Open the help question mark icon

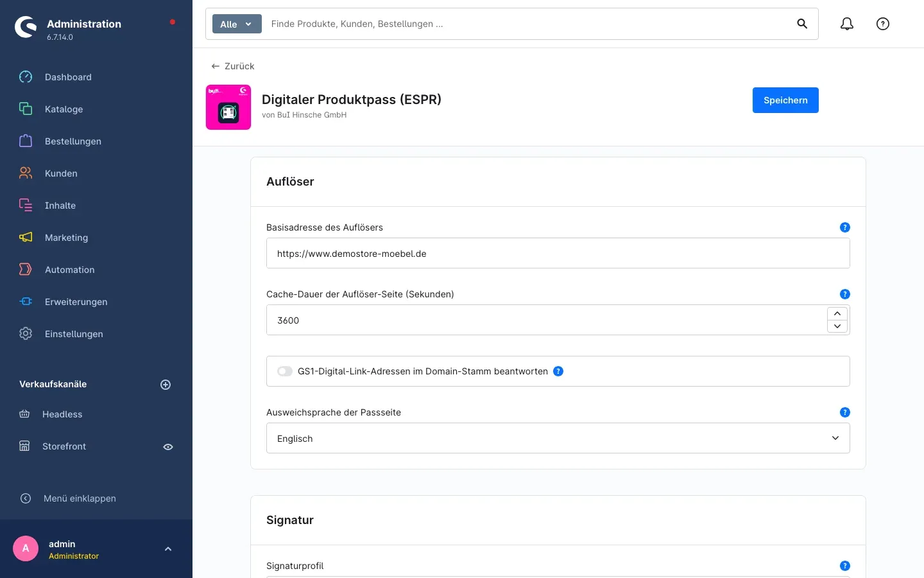883,24
